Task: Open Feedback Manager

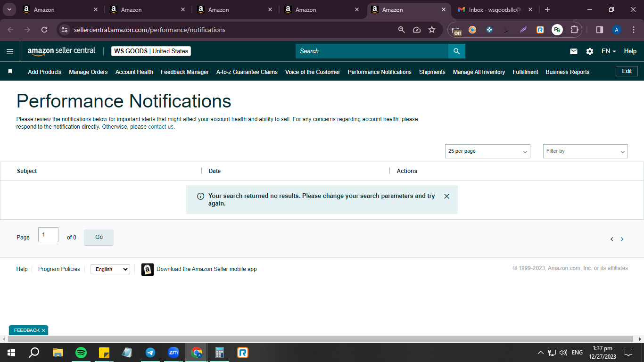Action: point(185,72)
